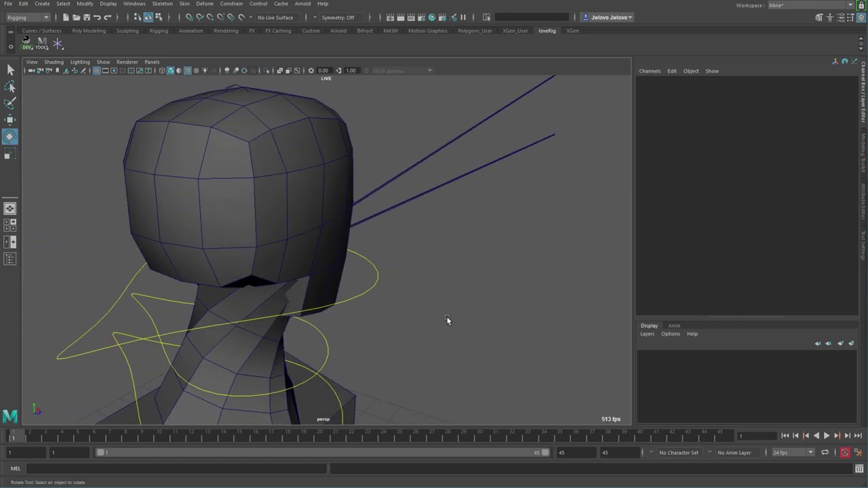Click the Maya home M logo
Screen dimensions: 868x488
pyautogui.click(x=9, y=415)
